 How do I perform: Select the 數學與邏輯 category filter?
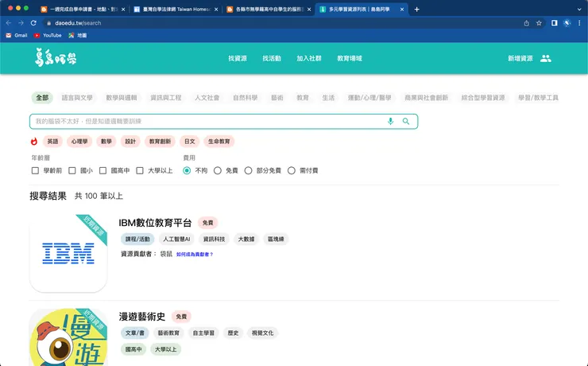[x=121, y=98]
